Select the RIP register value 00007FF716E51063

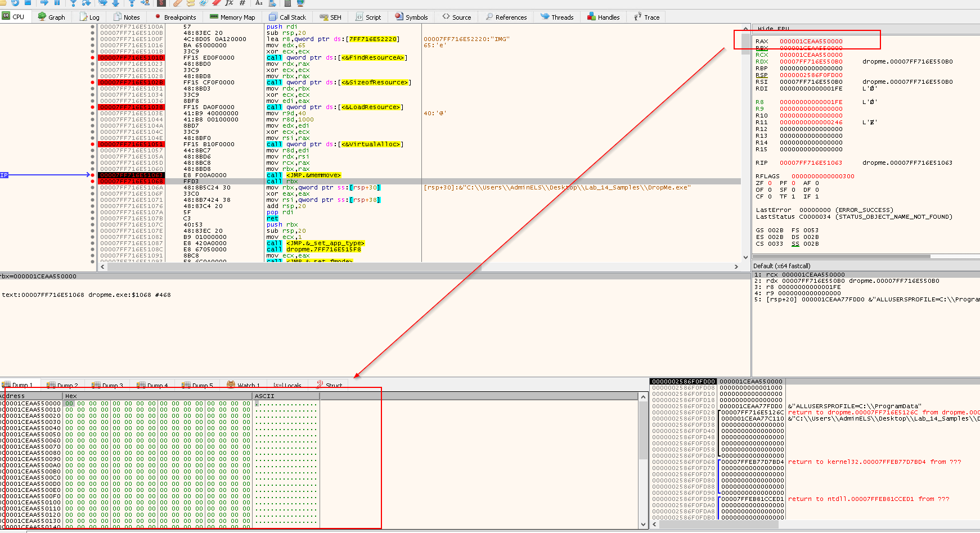[811, 162]
